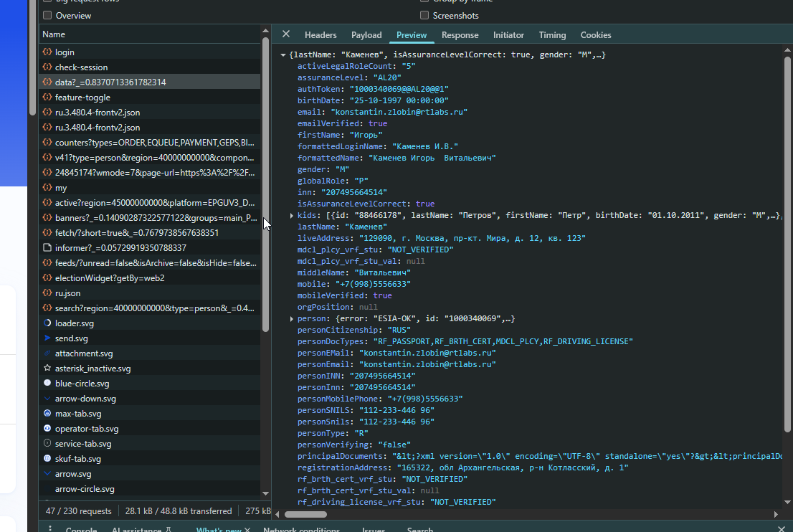Open the Payload tab
This screenshot has height=532, width=793.
pos(366,35)
